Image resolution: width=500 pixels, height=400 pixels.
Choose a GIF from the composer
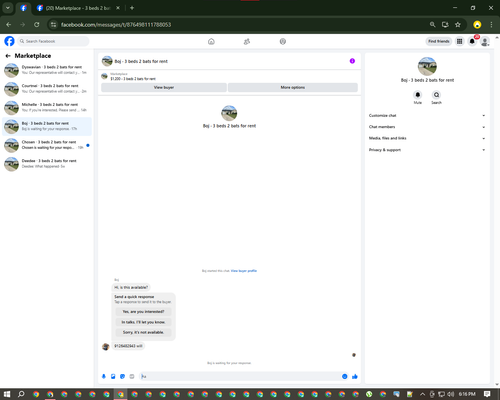(x=132, y=376)
